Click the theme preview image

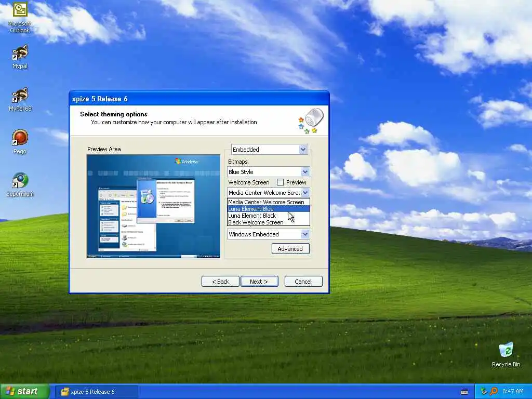pyautogui.click(x=153, y=206)
